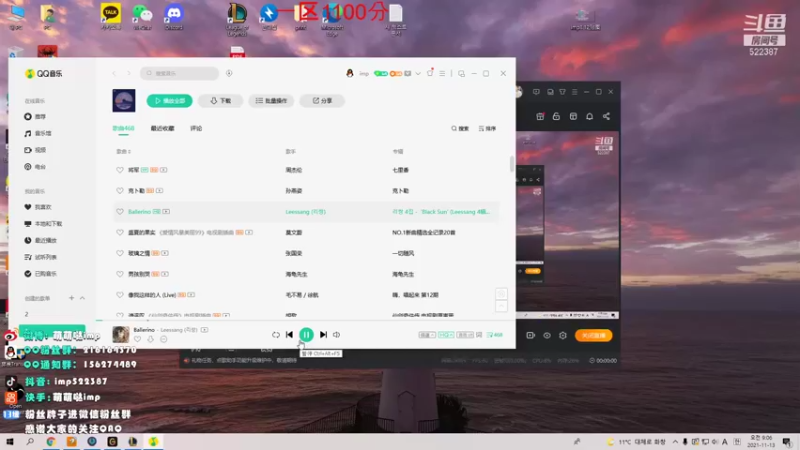
Task: Open the audio quality HQ dropdown
Action: (446, 335)
